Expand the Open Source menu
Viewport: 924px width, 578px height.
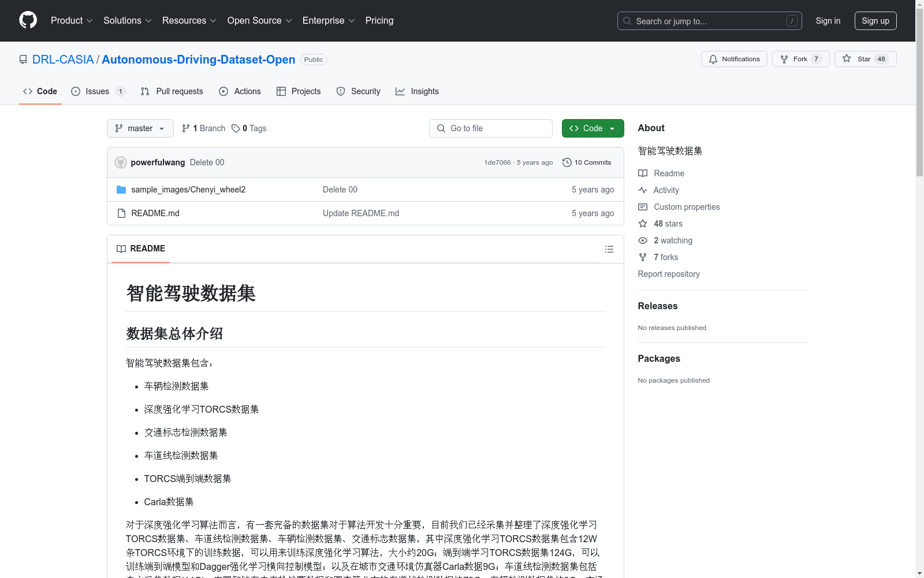[260, 20]
